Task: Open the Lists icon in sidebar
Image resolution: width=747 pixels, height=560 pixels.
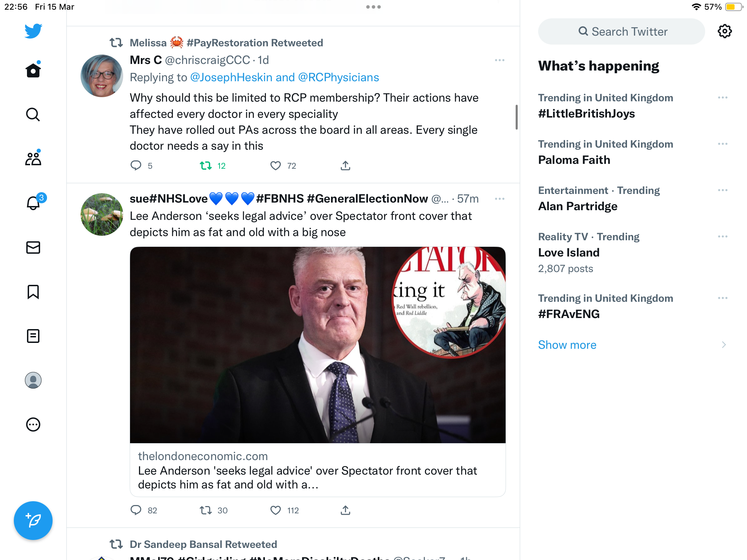Action: 33,336
